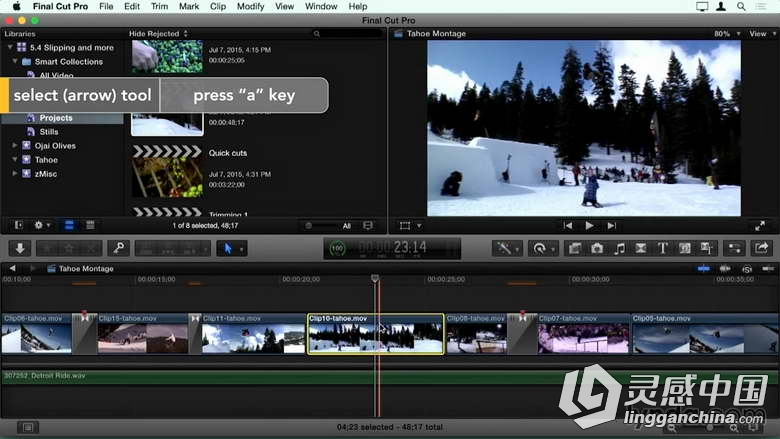
Task: Open Spotlight search in menu bar
Action: pos(741,6)
